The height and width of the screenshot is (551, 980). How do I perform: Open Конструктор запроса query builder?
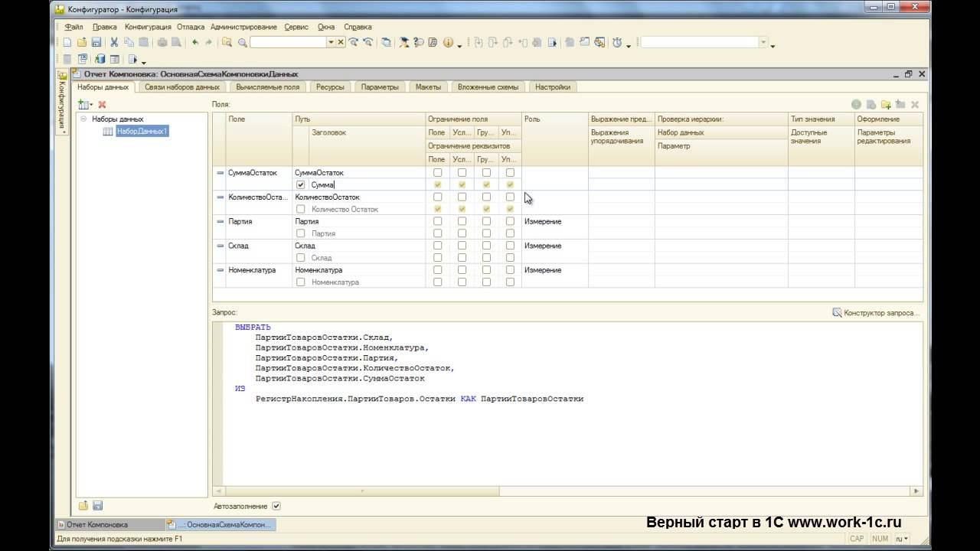(876, 313)
